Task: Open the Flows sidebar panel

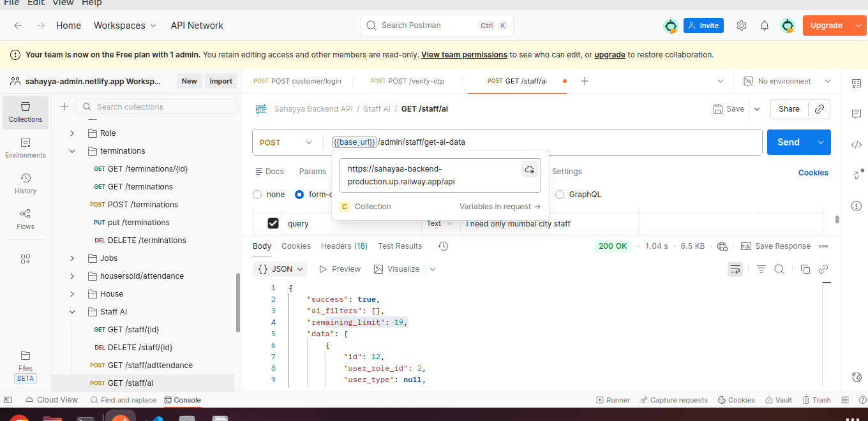Action: click(x=26, y=219)
